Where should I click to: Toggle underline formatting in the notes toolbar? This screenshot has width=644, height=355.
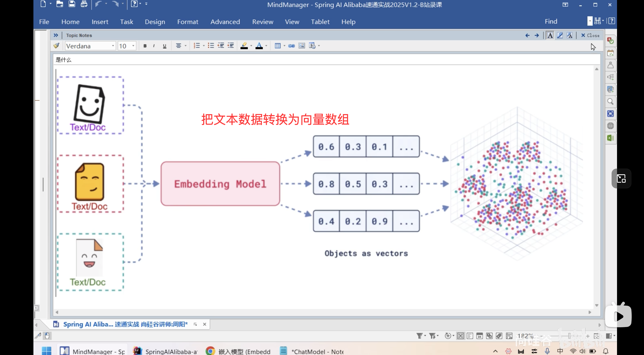(164, 46)
